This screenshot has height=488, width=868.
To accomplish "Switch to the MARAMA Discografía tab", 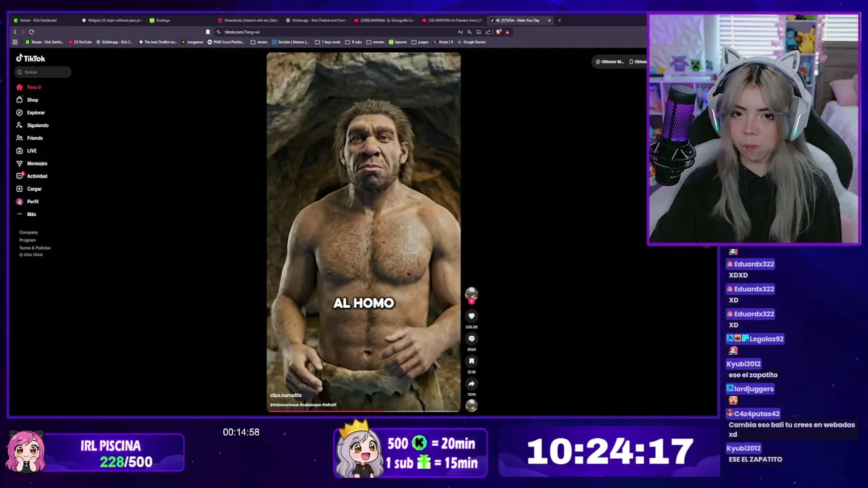I will point(384,20).
